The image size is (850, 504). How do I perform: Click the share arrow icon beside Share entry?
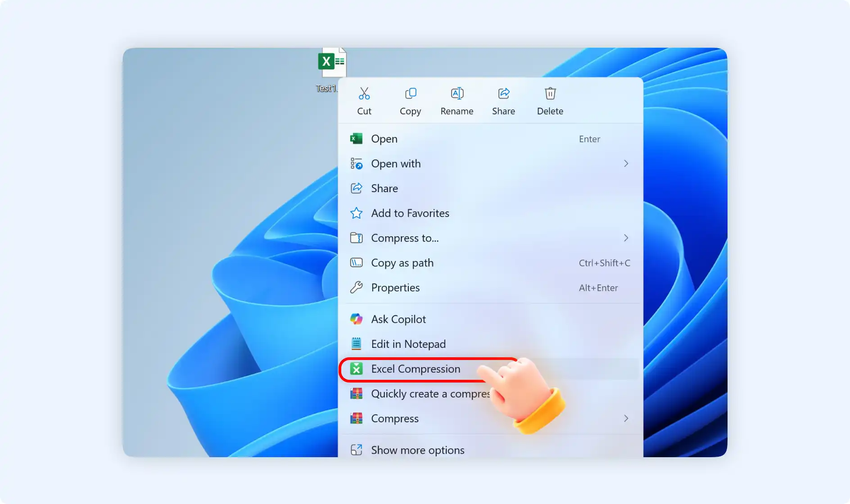(356, 188)
